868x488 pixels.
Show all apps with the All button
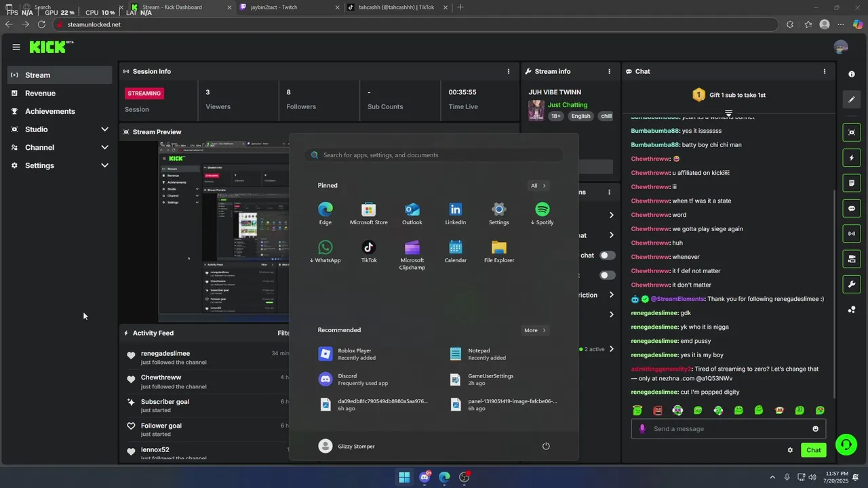coord(538,186)
